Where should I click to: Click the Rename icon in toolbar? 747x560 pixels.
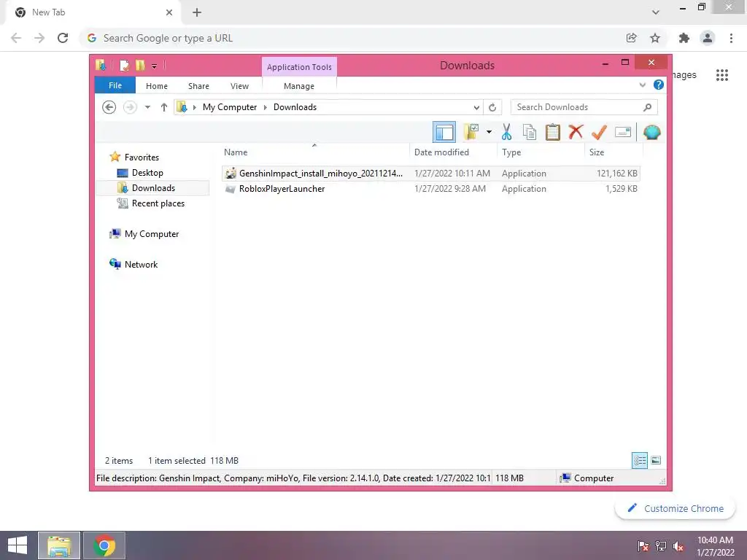coord(623,132)
